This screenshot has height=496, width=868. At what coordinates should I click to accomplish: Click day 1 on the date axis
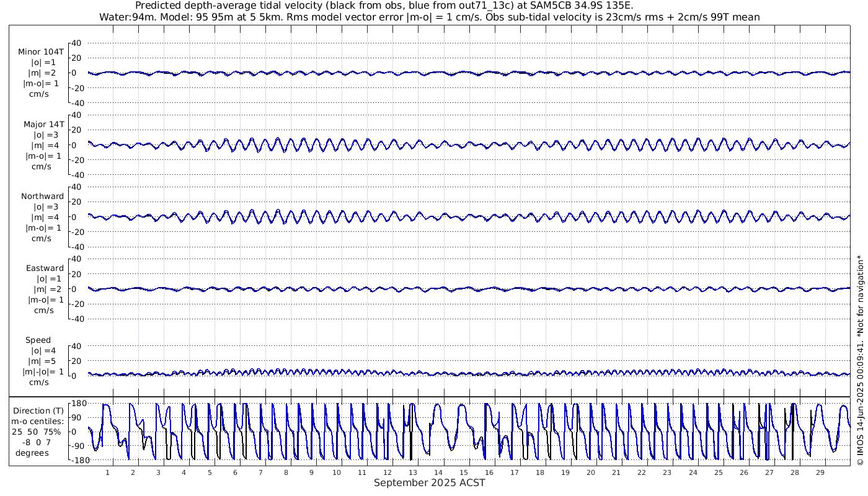(x=107, y=472)
